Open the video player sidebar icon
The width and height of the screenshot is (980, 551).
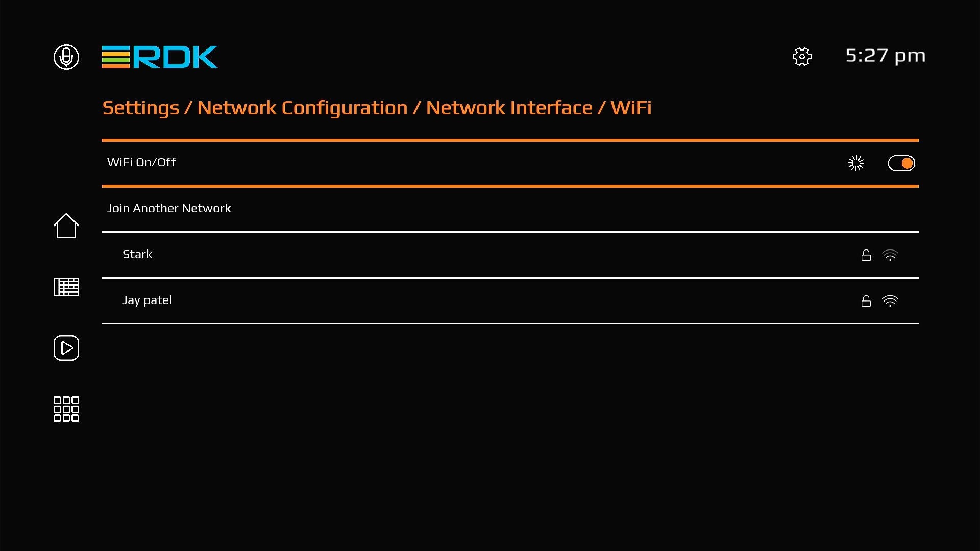(x=66, y=348)
